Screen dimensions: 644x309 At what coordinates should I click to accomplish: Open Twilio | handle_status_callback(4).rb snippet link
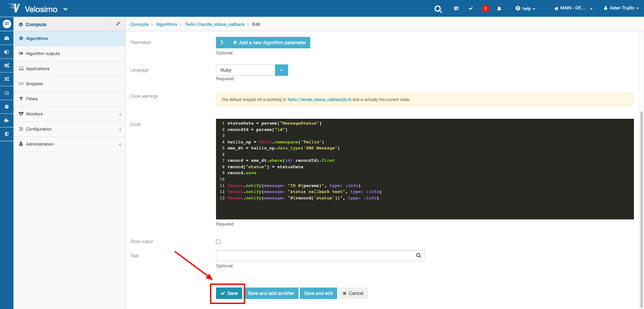coord(319,100)
